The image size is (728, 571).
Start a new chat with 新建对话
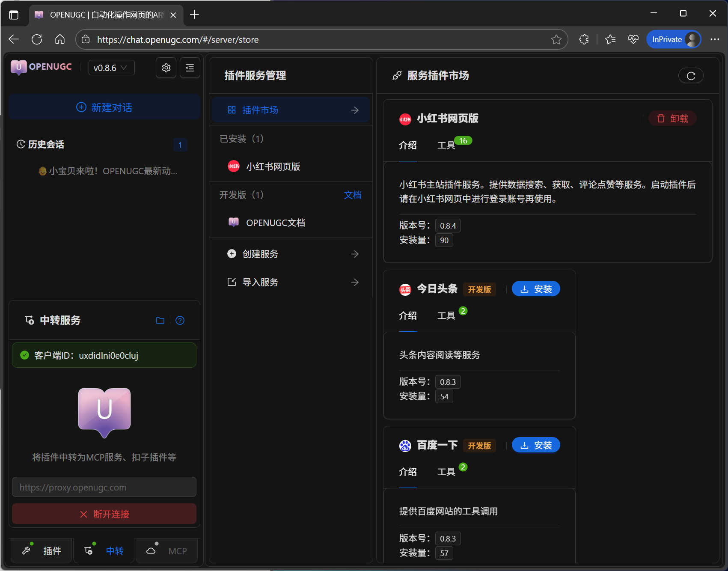coord(104,107)
